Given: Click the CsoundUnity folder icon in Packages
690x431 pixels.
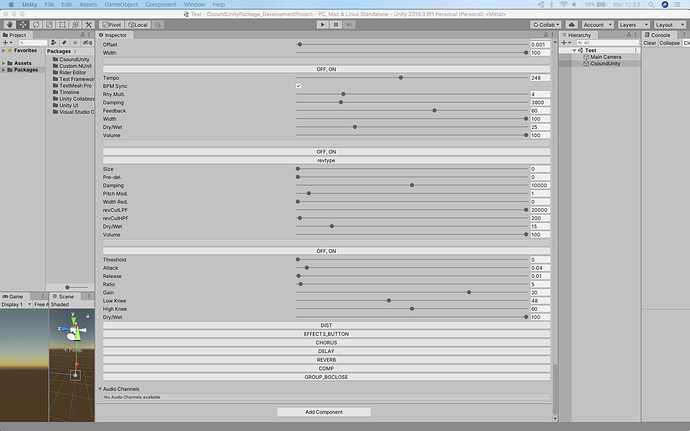Looking at the screenshot, I should pyautogui.click(x=55, y=59).
